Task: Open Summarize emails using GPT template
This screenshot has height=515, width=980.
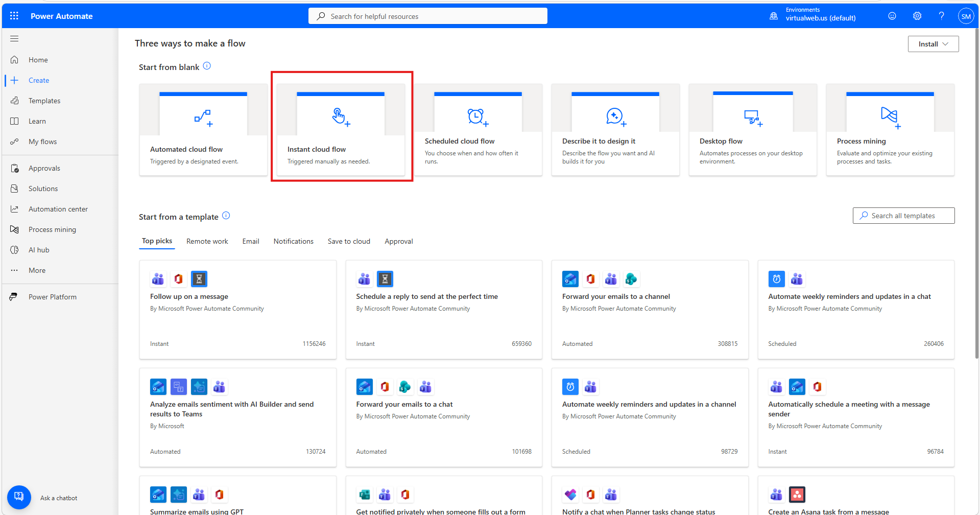Action: (238, 496)
